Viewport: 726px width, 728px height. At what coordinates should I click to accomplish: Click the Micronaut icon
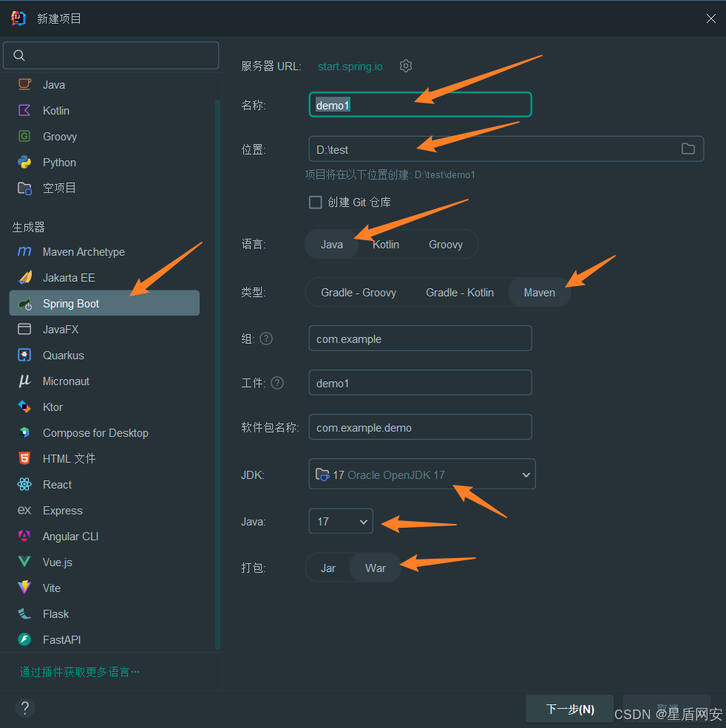point(24,381)
